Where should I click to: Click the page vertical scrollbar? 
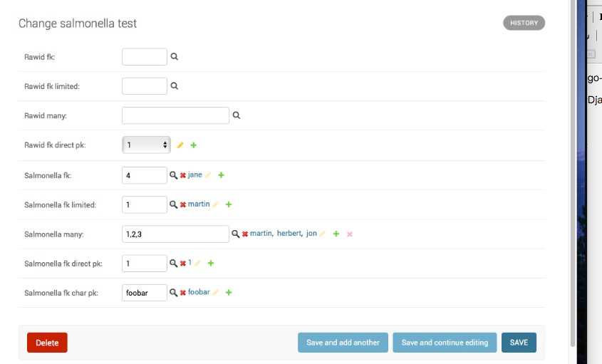[x=573, y=173]
